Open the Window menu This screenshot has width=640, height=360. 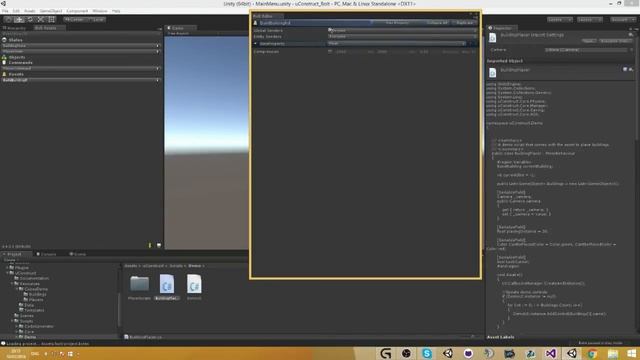pyautogui.click(x=100, y=11)
